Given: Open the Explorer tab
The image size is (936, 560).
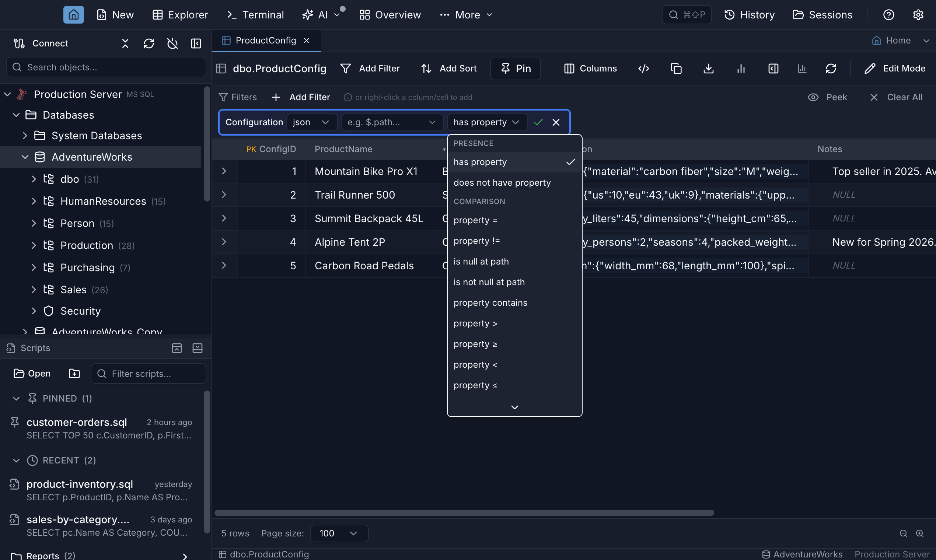Looking at the screenshot, I should click(180, 15).
